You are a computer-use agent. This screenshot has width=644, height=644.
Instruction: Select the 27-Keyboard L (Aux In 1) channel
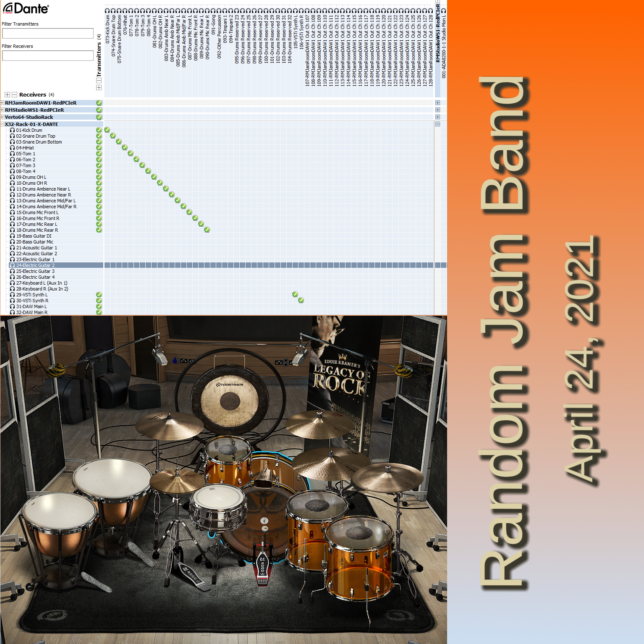pyautogui.click(x=42, y=283)
